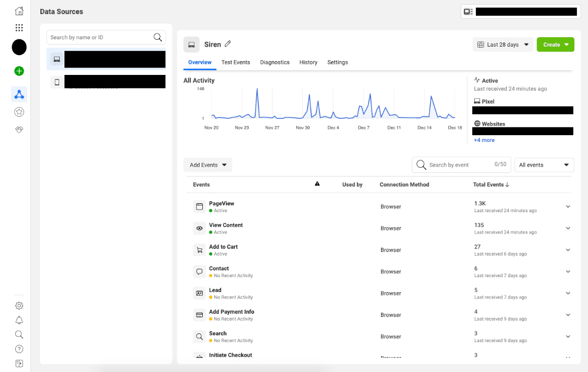This screenshot has height=372, width=588.
Task: Edit pixel name Siren with pencil icon
Action: (x=227, y=44)
